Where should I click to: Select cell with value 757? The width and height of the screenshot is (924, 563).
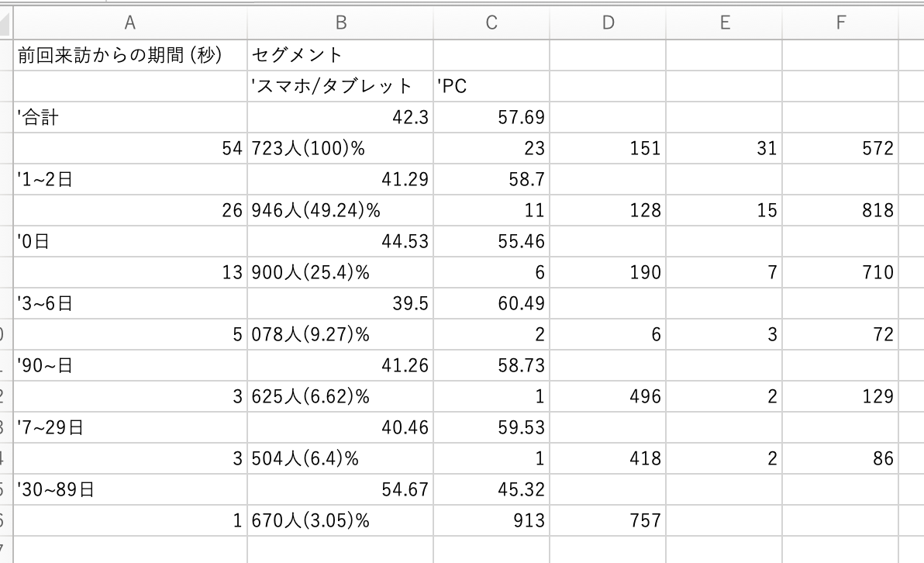point(608,520)
